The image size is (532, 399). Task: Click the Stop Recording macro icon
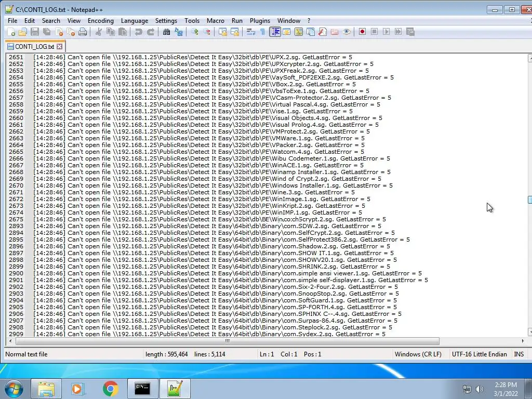point(374,32)
